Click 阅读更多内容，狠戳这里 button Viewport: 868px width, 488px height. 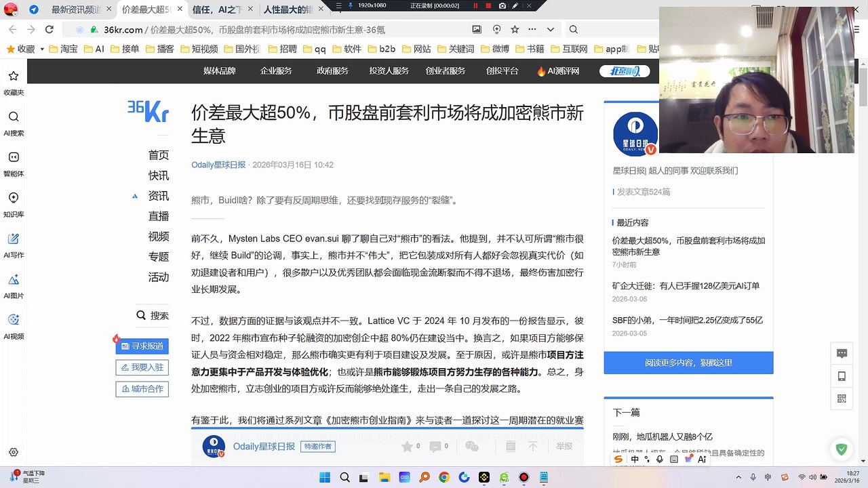(688, 363)
